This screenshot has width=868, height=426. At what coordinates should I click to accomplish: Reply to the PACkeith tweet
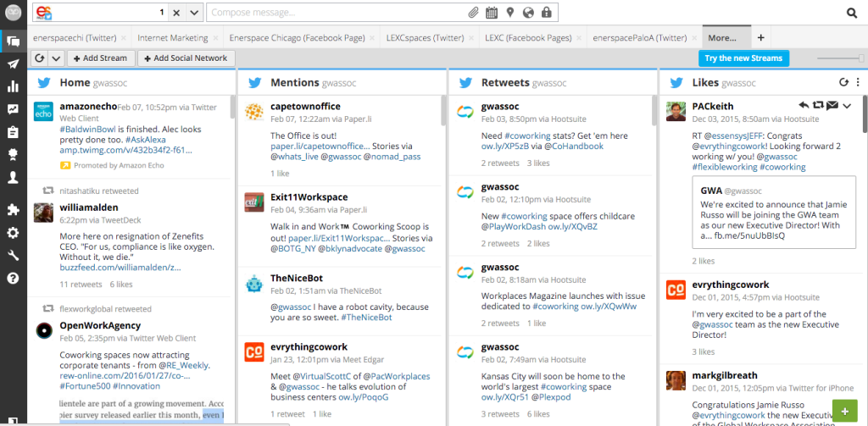(x=804, y=105)
